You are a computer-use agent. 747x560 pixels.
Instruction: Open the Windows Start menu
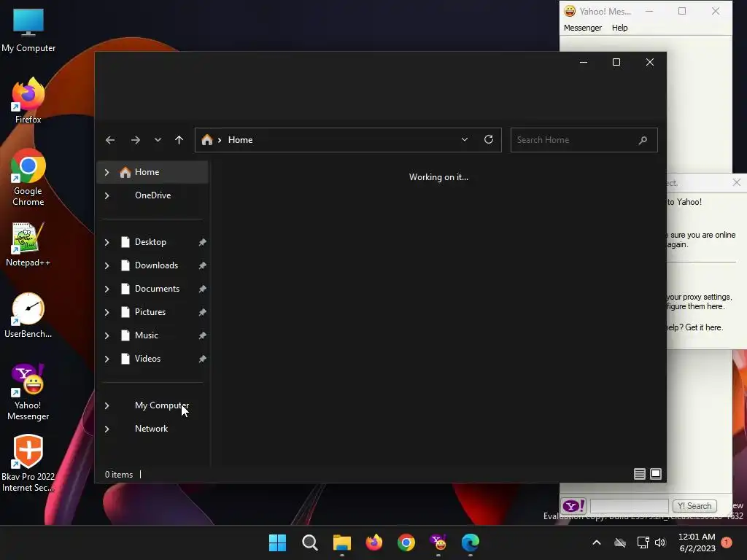click(277, 542)
